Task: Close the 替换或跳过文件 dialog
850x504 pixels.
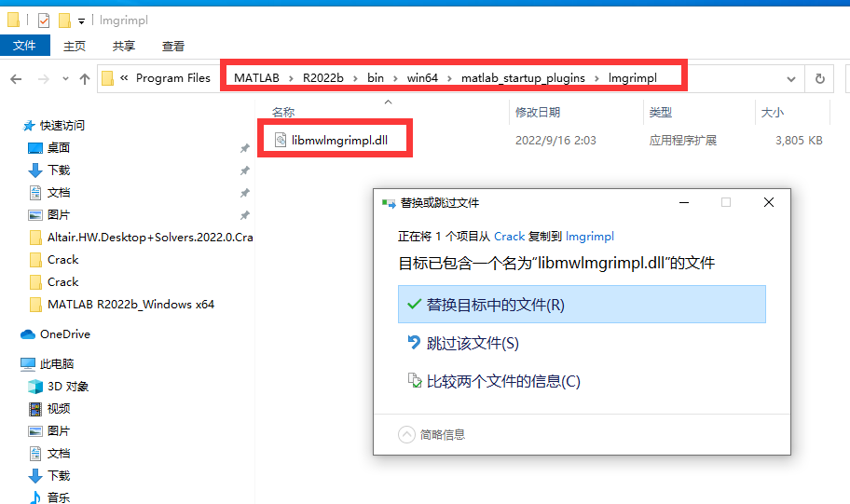Action: tap(769, 203)
